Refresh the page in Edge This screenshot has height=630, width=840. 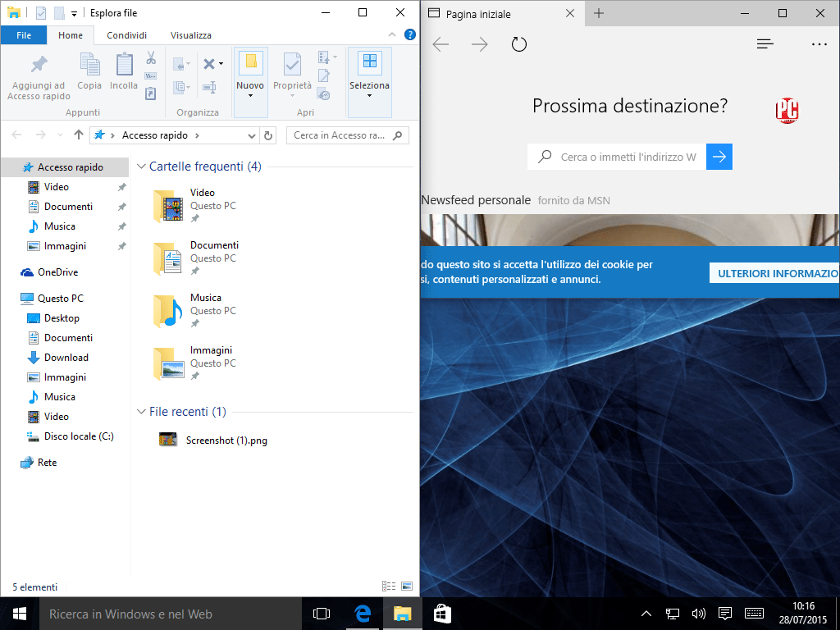(518, 44)
